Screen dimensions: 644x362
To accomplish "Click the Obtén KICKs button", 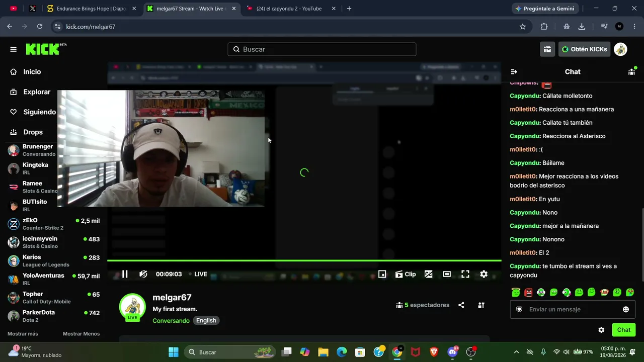I will click(584, 49).
